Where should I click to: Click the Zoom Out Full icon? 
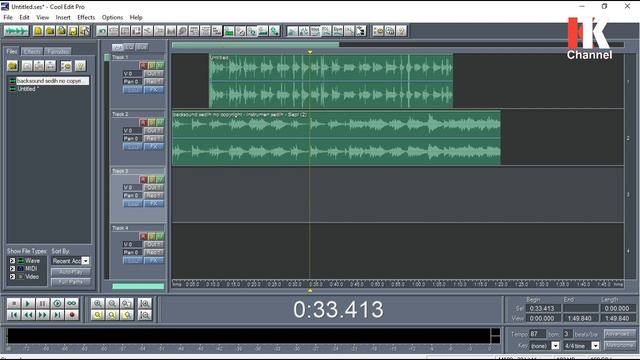coord(127,303)
